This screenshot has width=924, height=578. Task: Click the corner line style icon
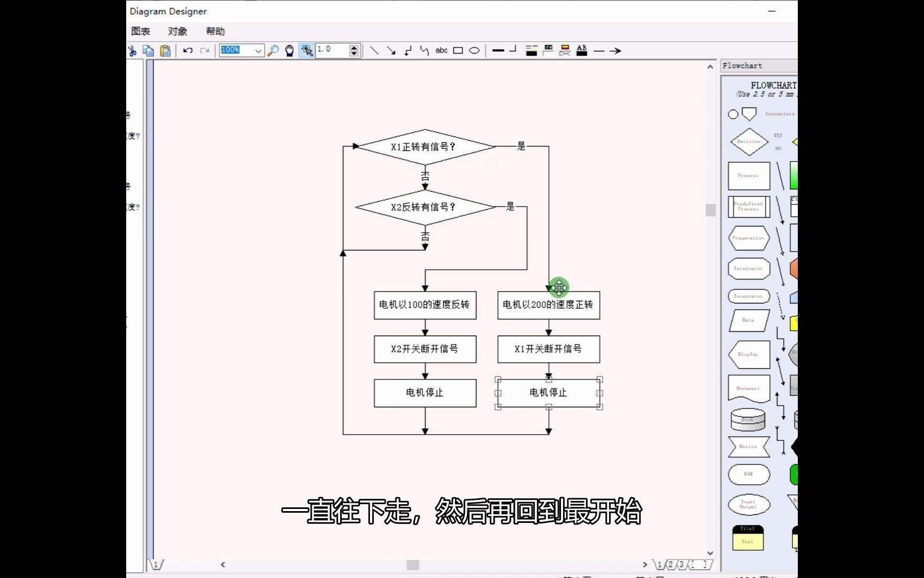coord(513,50)
